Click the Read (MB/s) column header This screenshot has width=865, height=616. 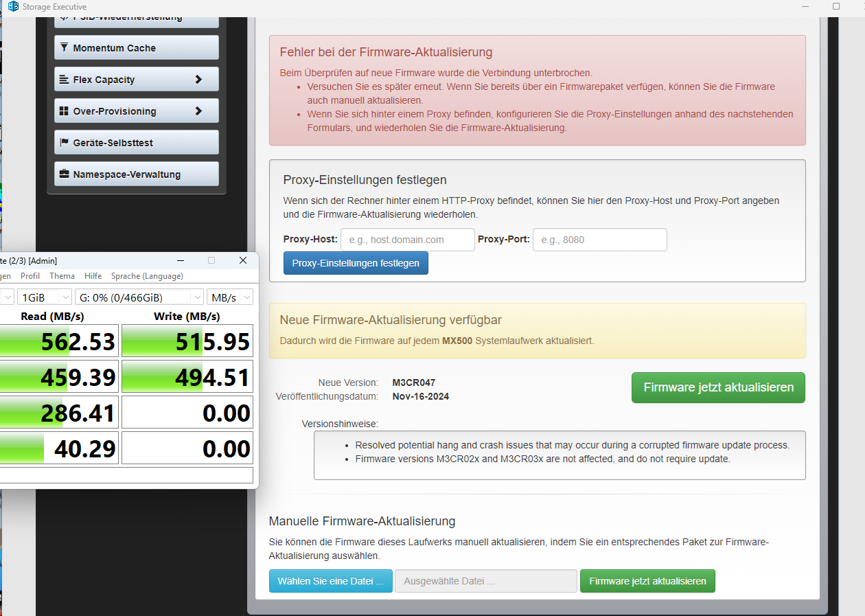point(53,316)
